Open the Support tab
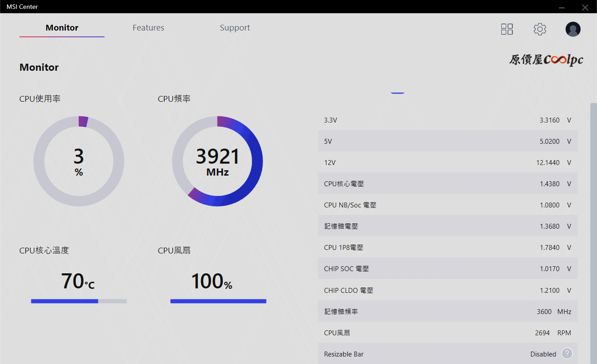This screenshot has height=364, width=597. (x=235, y=28)
